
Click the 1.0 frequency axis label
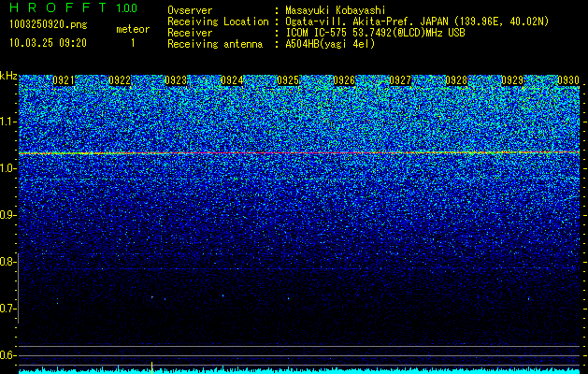tap(7, 168)
